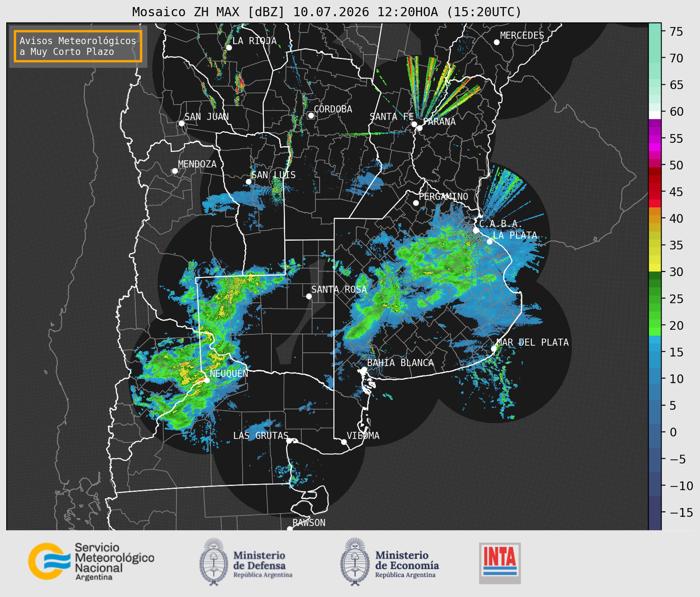Click the Ministerio de Economía emblem
Viewport: 700px width, 597px height.
pyautogui.click(x=355, y=562)
